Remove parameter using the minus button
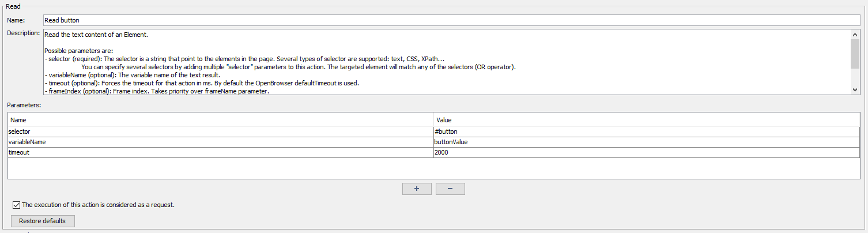 click(x=450, y=189)
